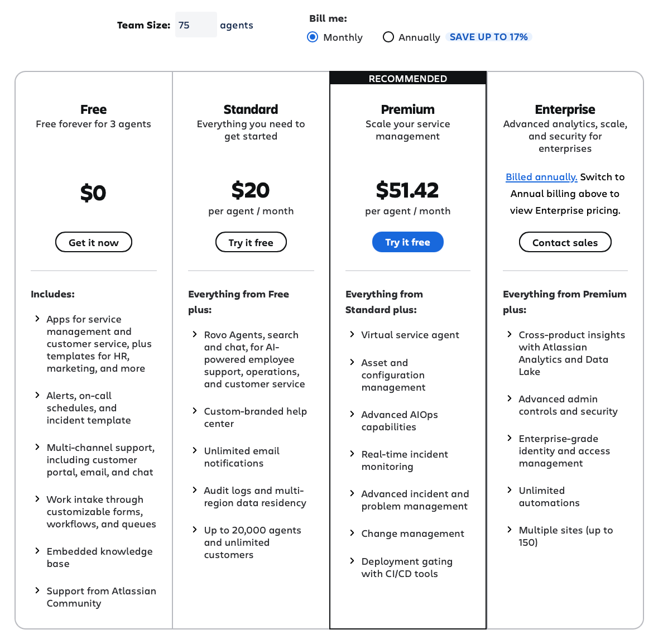Expand Rovo Agents feature details
Screen dimensions: 663x644
(x=194, y=334)
